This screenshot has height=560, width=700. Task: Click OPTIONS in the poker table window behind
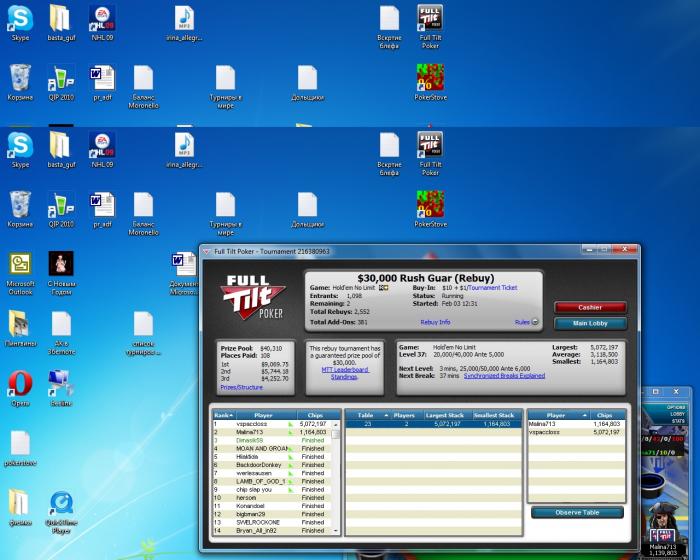coord(676,408)
